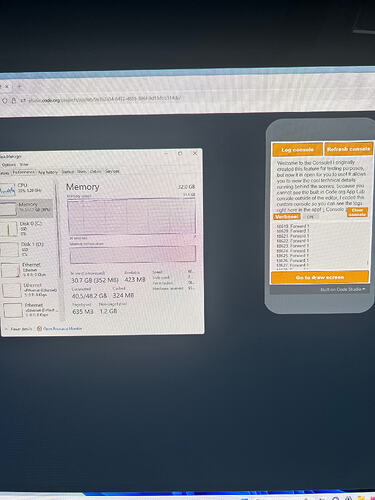
Task: Click the 423 MB available value
Action: pos(135,279)
